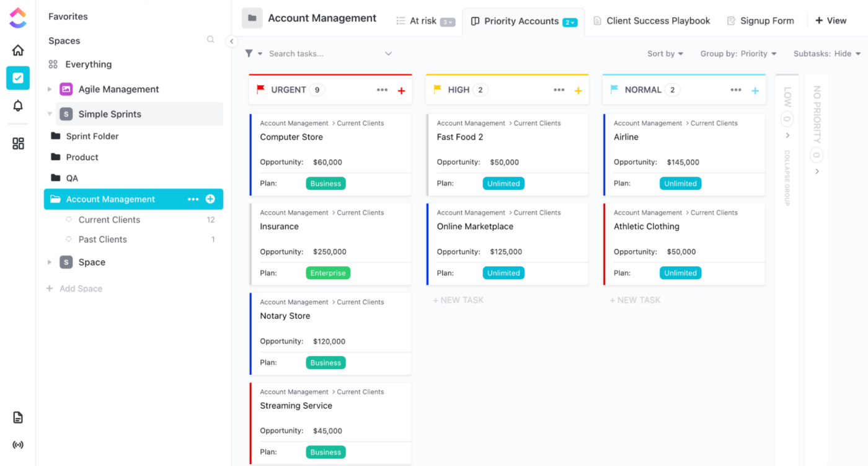
Task: Expand the LOW priority column group
Action: [787, 133]
